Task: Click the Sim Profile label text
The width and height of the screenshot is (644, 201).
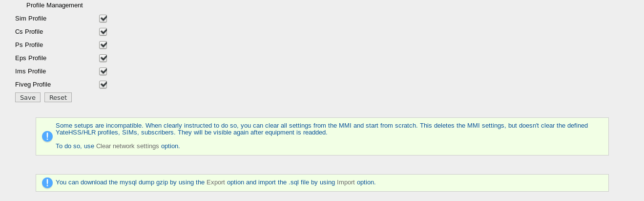Action: pos(31,19)
